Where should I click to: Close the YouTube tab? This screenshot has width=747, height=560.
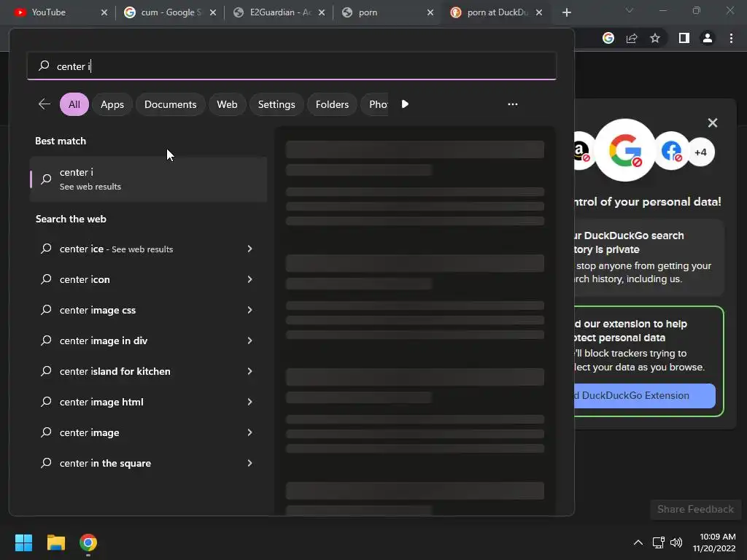pos(104,12)
